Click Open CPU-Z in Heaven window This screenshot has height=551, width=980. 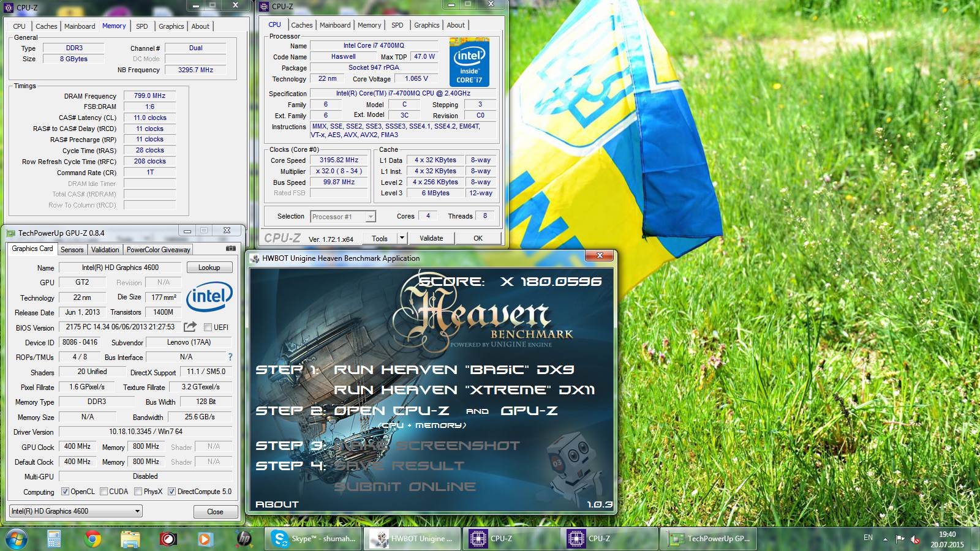[x=391, y=411]
